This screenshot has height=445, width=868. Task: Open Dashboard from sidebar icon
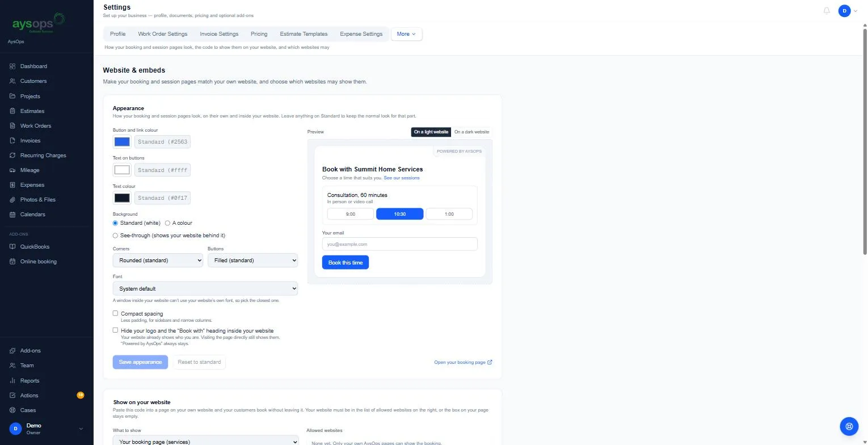(12, 66)
